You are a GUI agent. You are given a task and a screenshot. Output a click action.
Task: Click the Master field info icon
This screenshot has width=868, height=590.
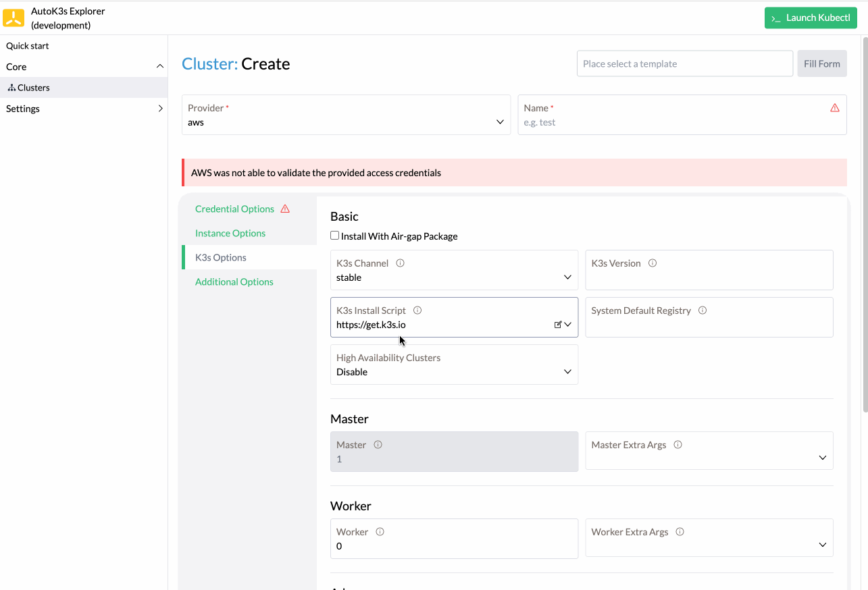tap(378, 444)
